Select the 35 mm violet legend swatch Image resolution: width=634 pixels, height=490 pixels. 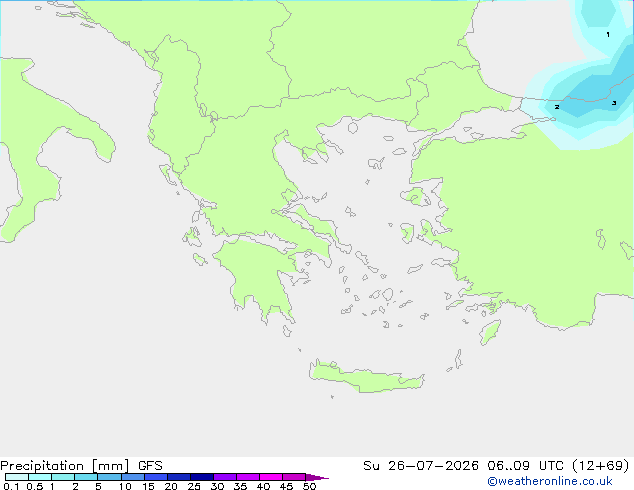pyautogui.click(x=248, y=477)
